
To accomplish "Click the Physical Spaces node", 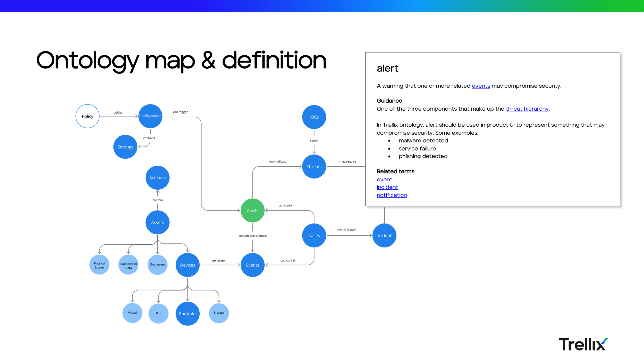I will click(99, 265).
